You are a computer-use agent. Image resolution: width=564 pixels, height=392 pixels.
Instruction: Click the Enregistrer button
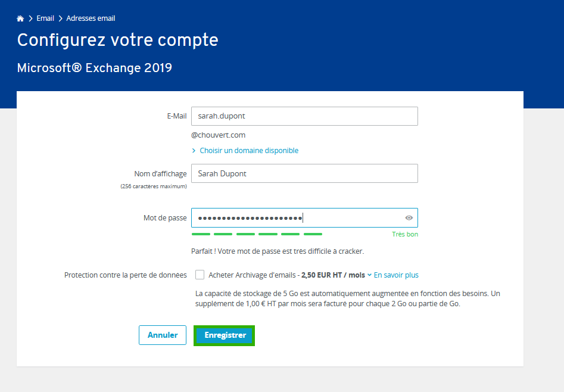point(224,335)
